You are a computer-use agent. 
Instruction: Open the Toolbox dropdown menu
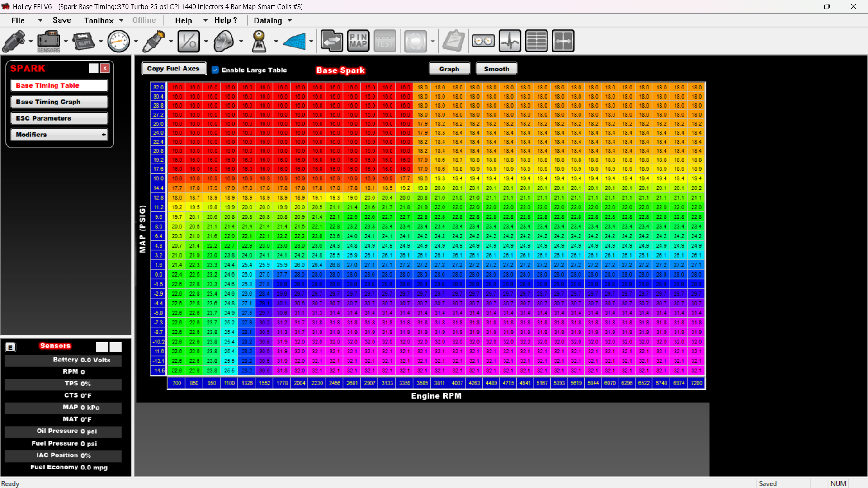coord(104,20)
